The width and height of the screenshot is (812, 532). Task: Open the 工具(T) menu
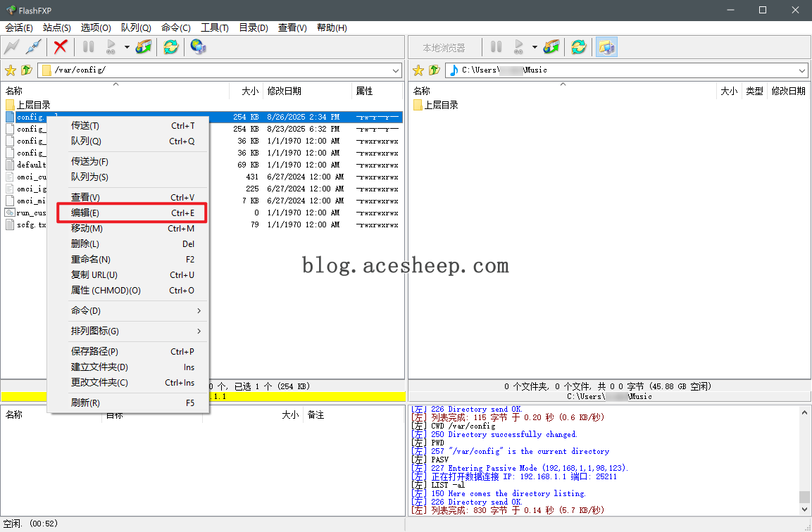pos(215,28)
